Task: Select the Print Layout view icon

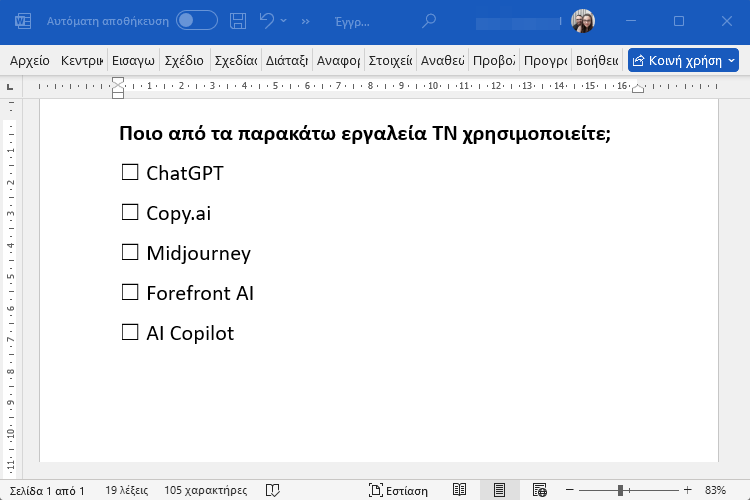Action: click(x=499, y=490)
